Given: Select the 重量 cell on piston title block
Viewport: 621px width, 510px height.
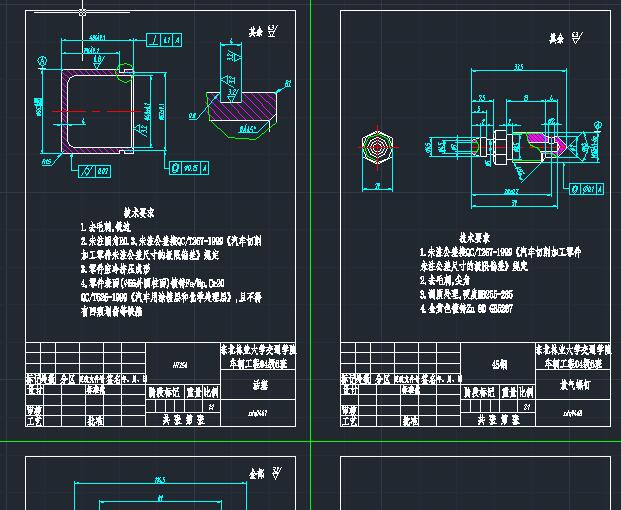Looking at the screenshot, I should point(194,392).
